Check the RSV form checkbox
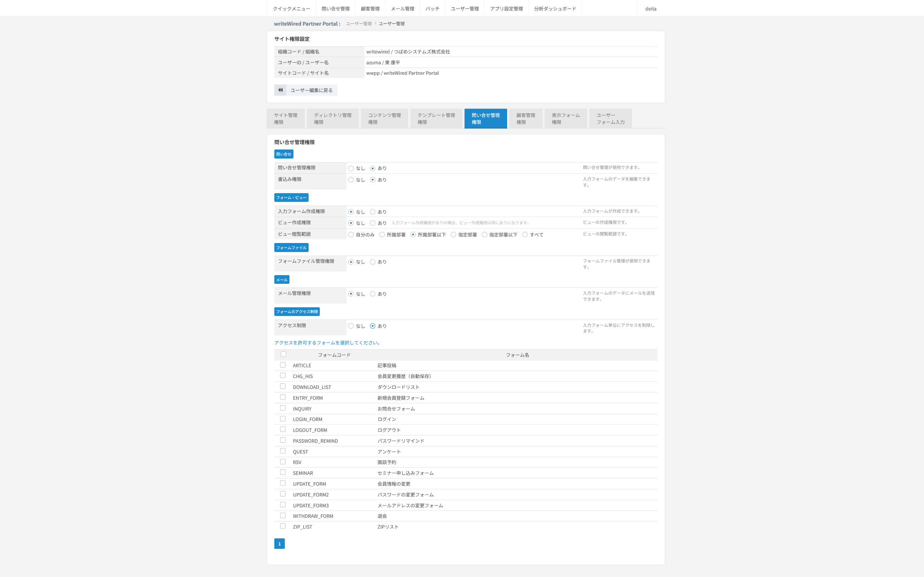 point(283,462)
